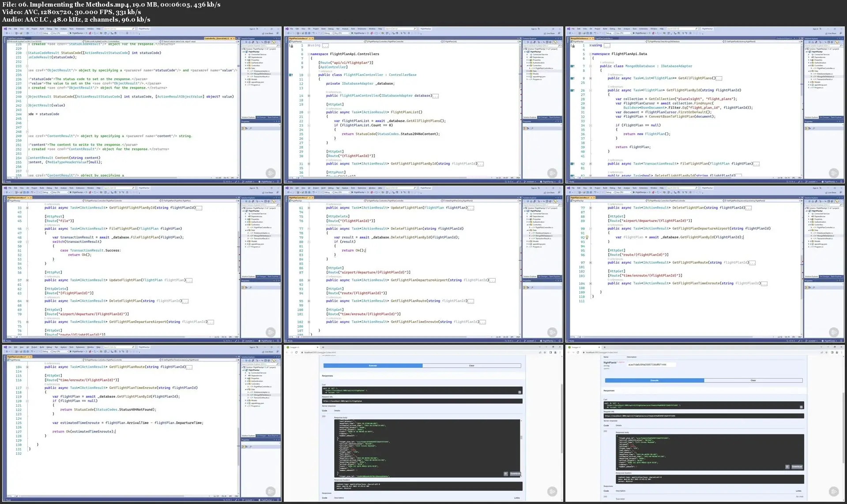The width and height of the screenshot is (847, 504).
Task: Open Any CPU dropdown in StatusCodeResult thumbnail
Action: tap(60, 33)
